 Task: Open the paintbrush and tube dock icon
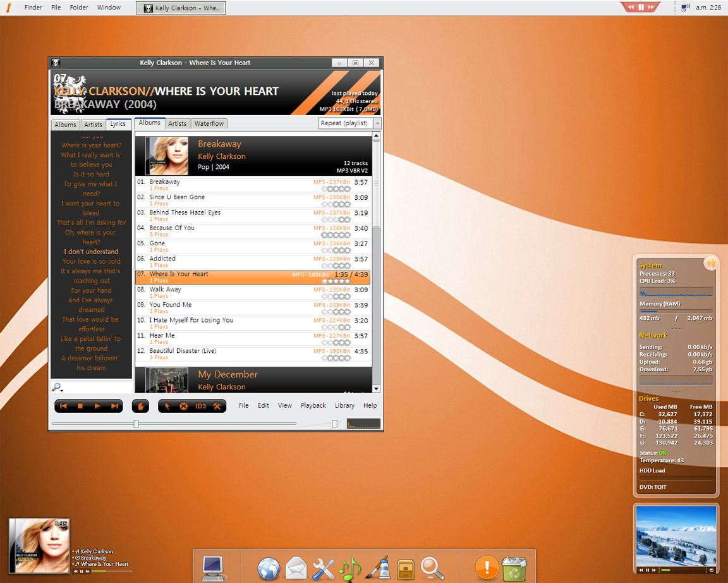tap(378, 568)
